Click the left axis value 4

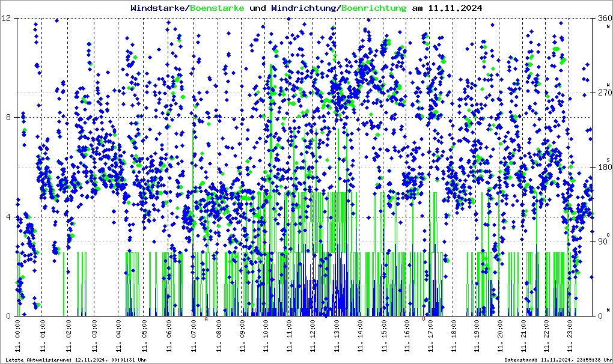pos(8,217)
